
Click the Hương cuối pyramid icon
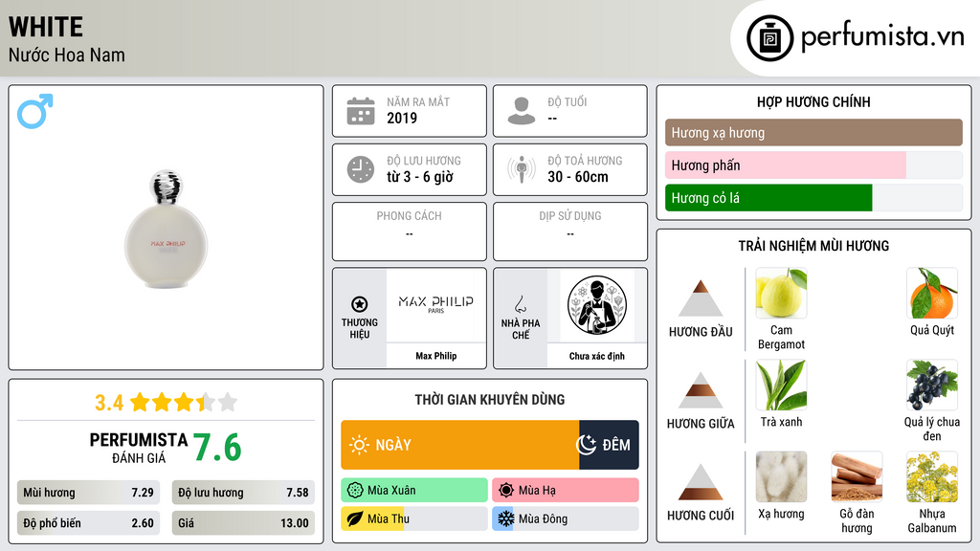coord(701,482)
